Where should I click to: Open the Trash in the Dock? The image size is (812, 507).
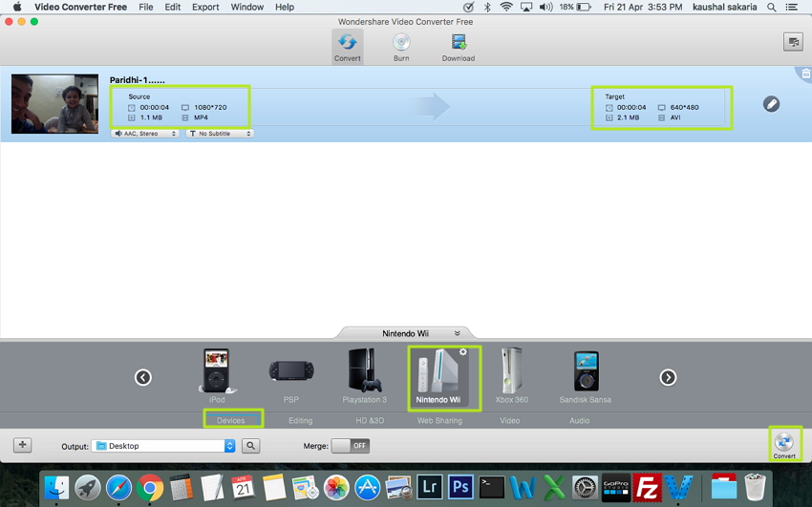click(x=755, y=487)
